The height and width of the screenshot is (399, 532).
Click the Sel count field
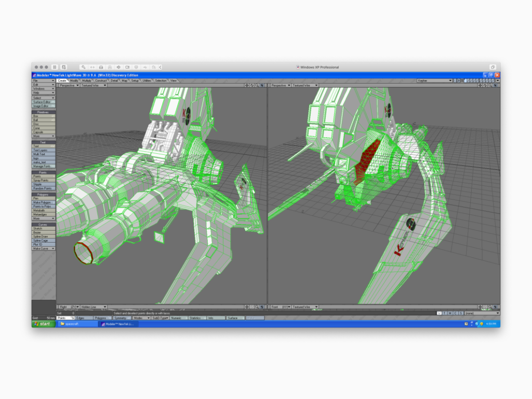(66, 313)
